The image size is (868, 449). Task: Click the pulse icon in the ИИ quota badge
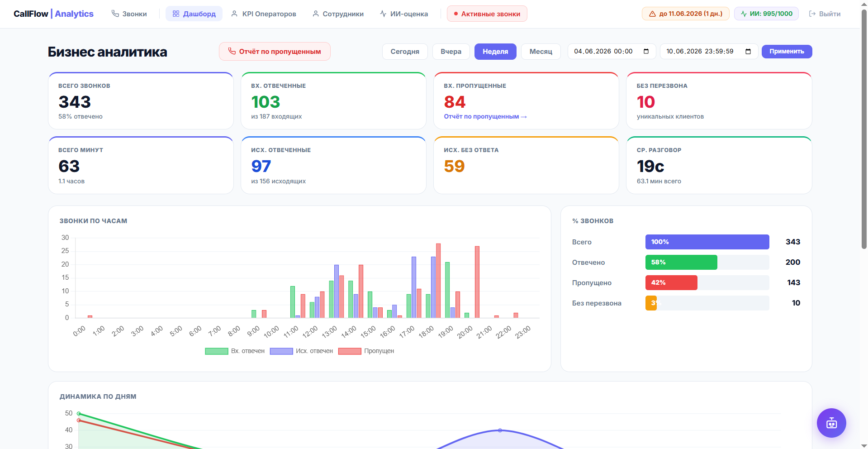tap(744, 14)
